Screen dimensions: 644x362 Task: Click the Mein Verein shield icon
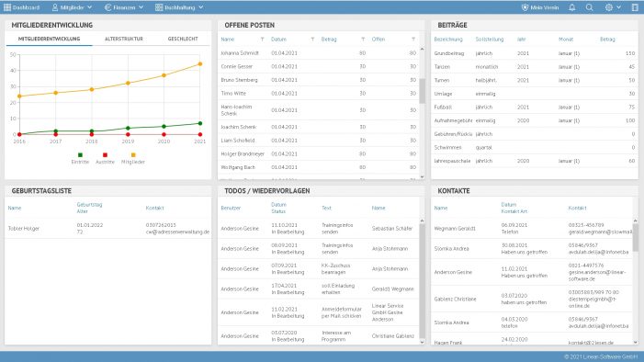click(x=525, y=7)
